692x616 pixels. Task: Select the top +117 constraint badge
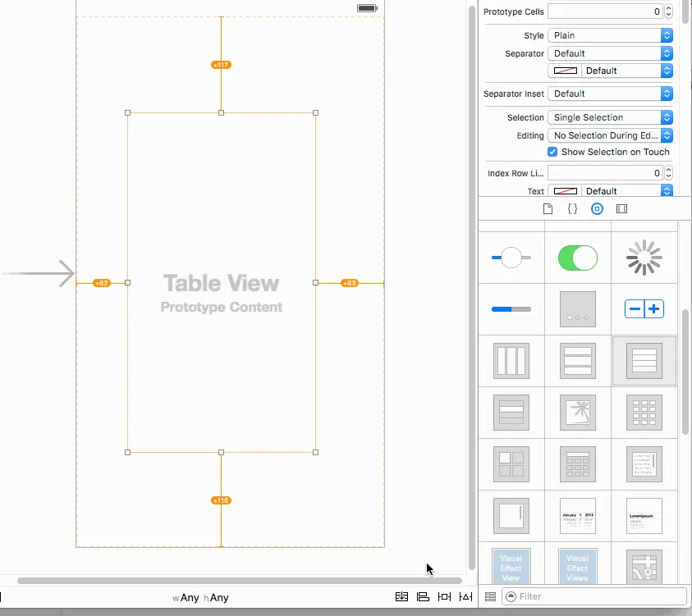pos(221,65)
